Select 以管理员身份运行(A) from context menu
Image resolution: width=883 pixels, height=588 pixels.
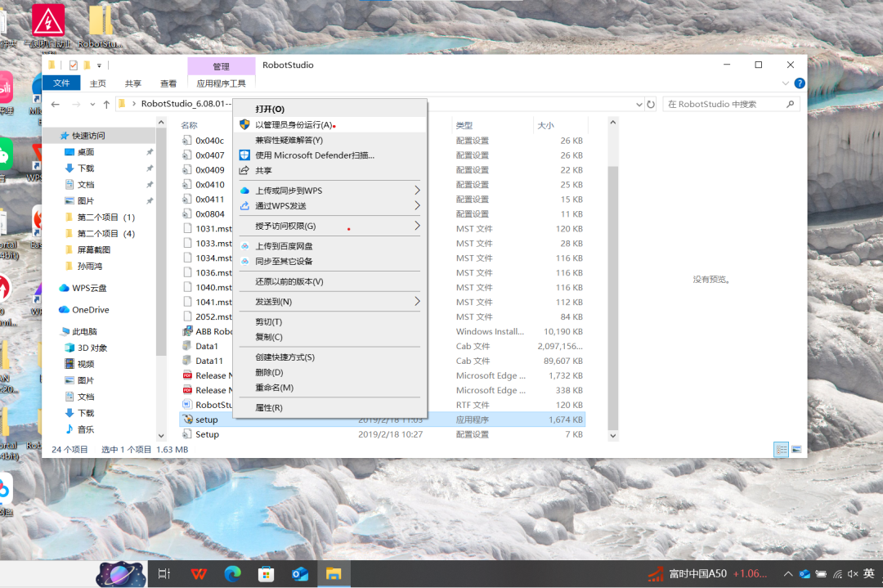(294, 125)
